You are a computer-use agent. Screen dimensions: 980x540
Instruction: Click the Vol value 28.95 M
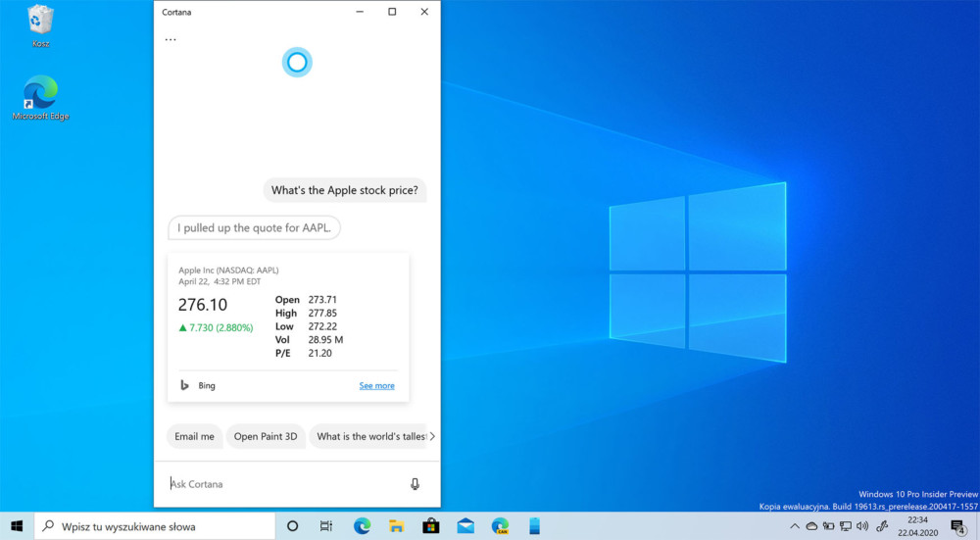point(325,339)
